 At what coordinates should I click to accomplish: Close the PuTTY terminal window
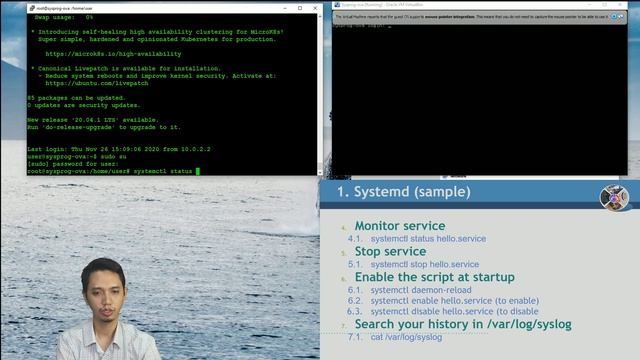(315, 8)
